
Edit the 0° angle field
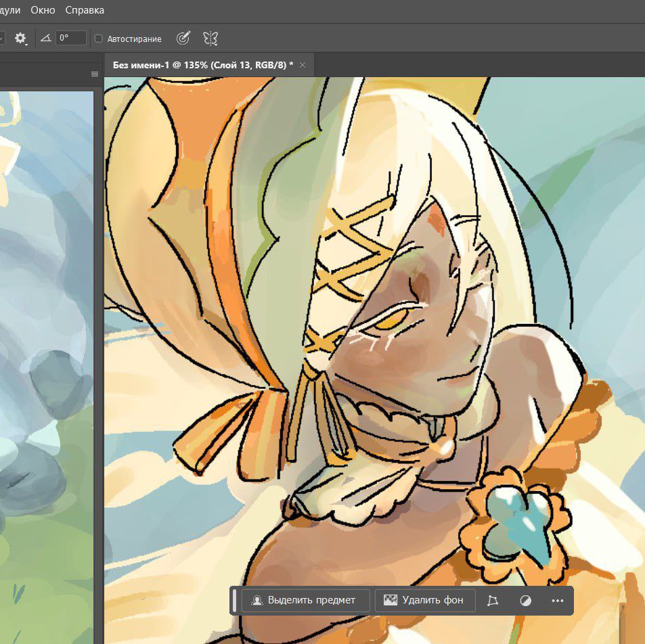71,38
